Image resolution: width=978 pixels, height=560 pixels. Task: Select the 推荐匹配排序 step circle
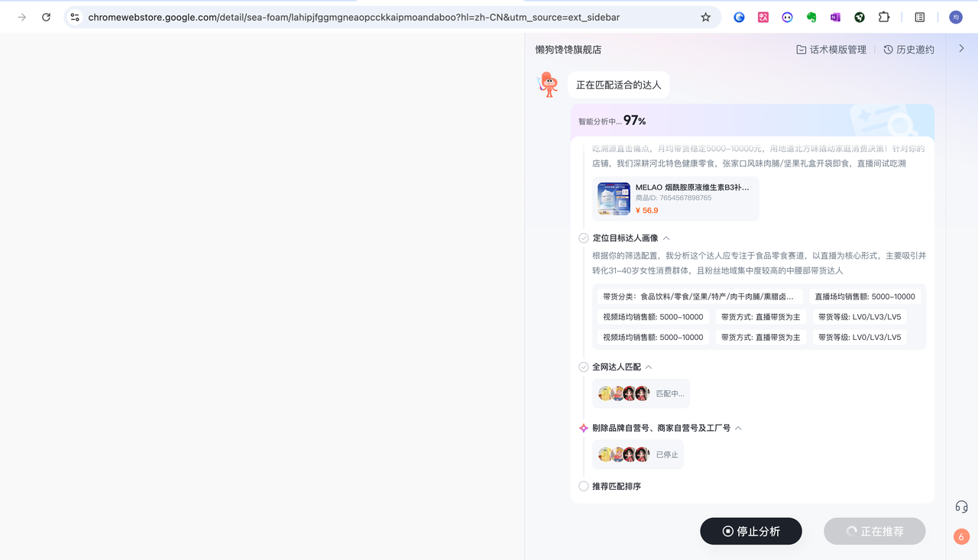(584, 487)
